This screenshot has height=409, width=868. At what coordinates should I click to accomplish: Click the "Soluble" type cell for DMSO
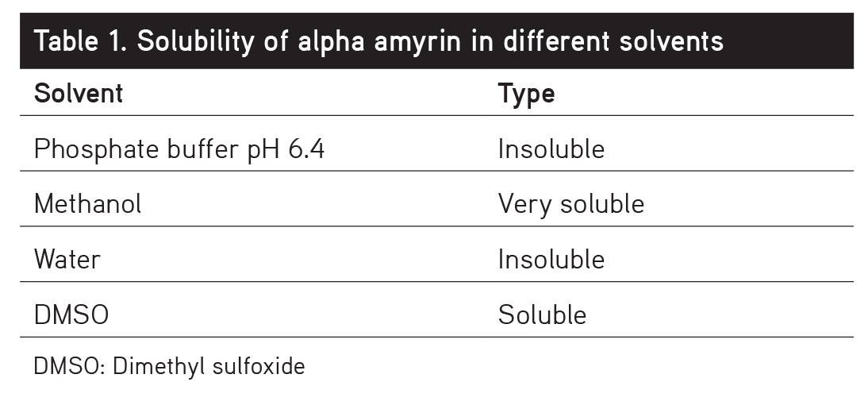(x=542, y=315)
